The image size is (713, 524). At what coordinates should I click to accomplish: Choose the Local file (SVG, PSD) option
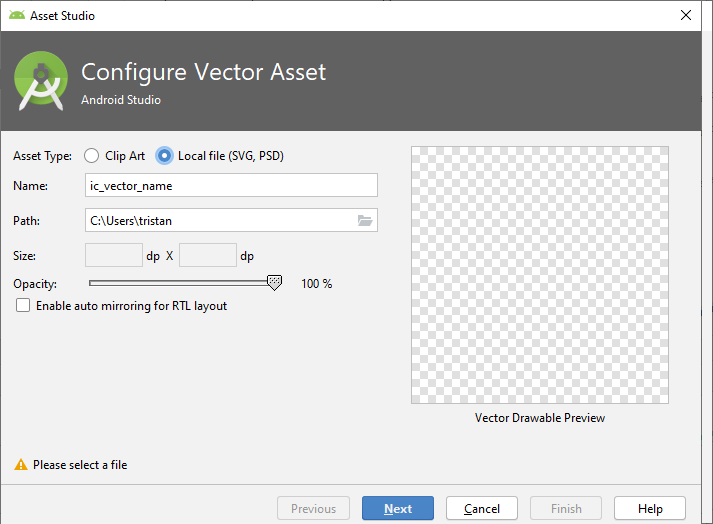pyautogui.click(x=165, y=156)
